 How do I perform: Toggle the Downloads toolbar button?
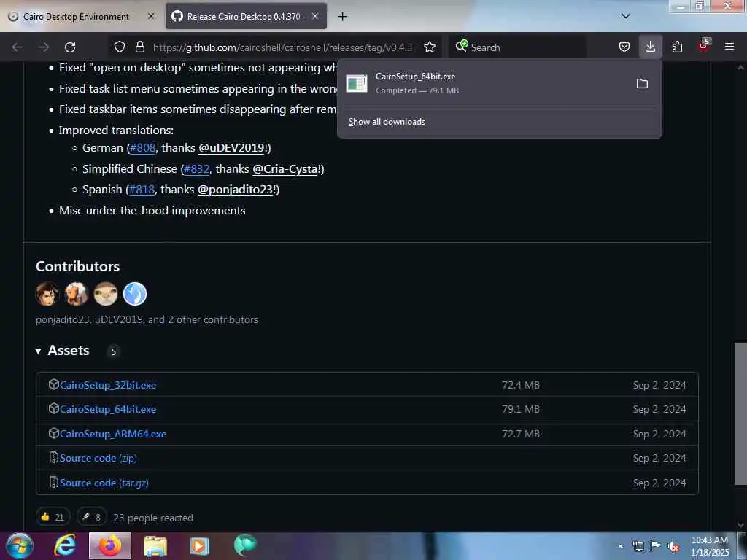[650, 47]
